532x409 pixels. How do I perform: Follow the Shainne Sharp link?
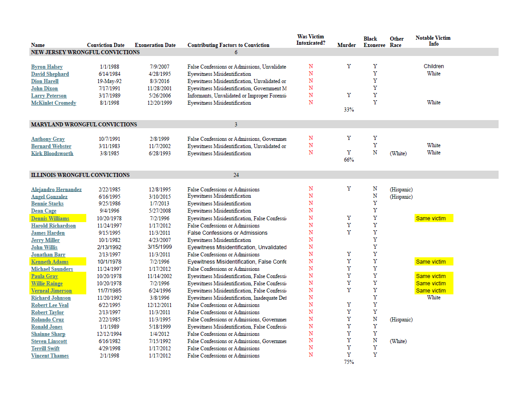pyautogui.click(x=48, y=334)
